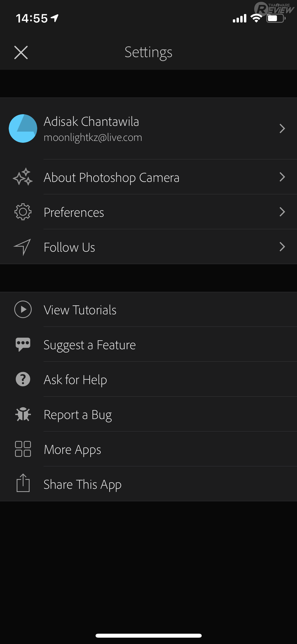Close the Settings screen with X
The height and width of the screenshot is (644, 297).
click(x=21, y=52)
